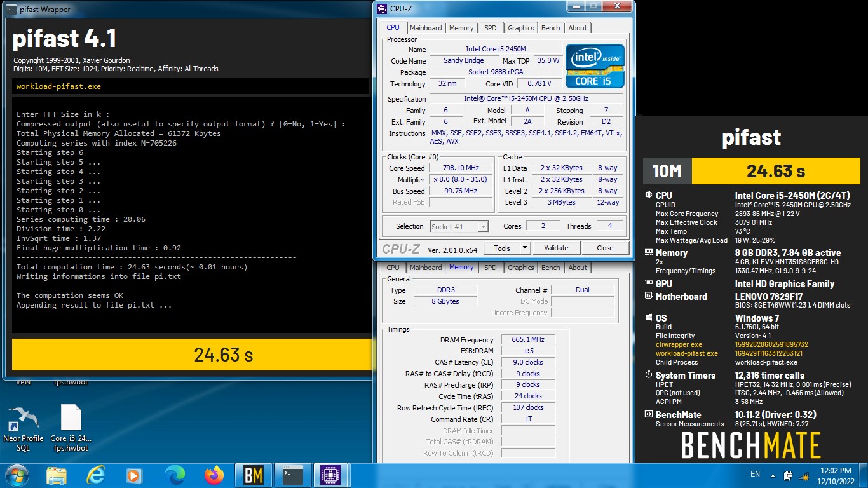Open the Memory tab in top CPU-Z window
Image resolution: width=868 pixels, height=488 pixels.
pos(461,28)
